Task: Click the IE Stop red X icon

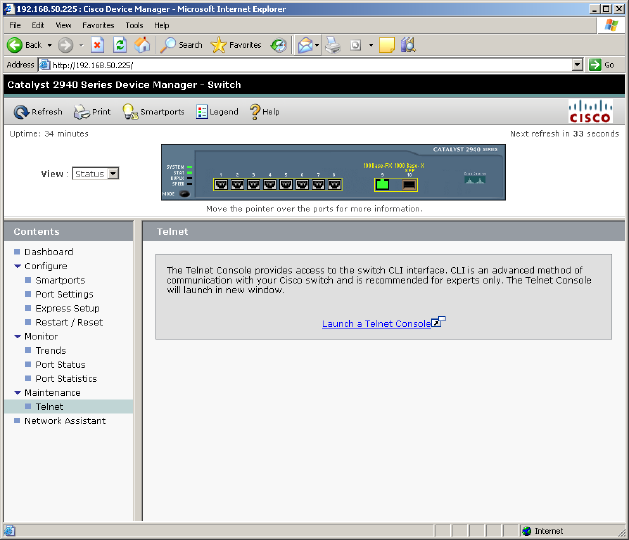Action: [97, 45]
